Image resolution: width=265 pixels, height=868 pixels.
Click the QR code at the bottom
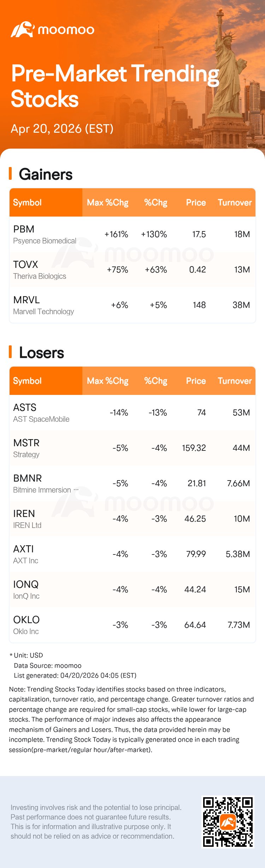tap(228, 822)
